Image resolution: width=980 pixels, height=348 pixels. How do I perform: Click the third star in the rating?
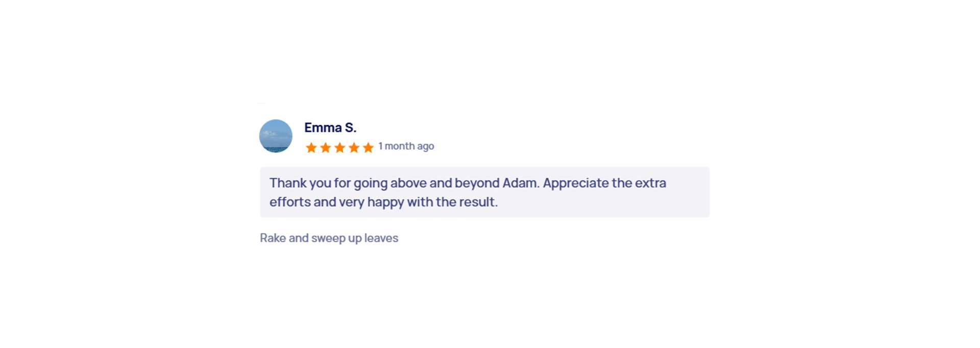(x=339, y=148)
